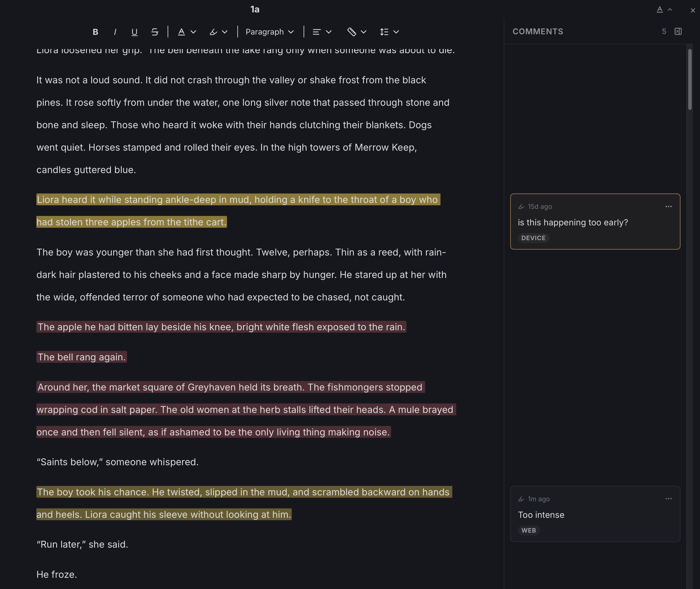Expand the line spacing chevron

[x=396, y=32]
